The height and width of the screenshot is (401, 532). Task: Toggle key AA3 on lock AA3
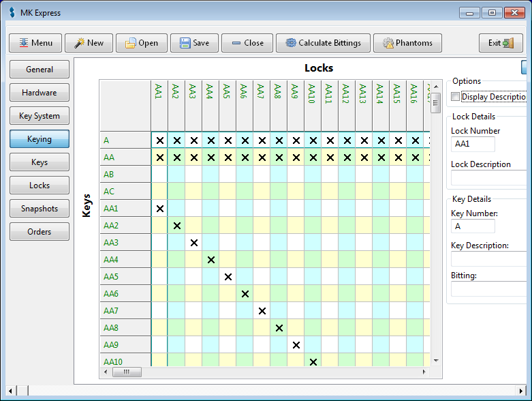[193, 242]
